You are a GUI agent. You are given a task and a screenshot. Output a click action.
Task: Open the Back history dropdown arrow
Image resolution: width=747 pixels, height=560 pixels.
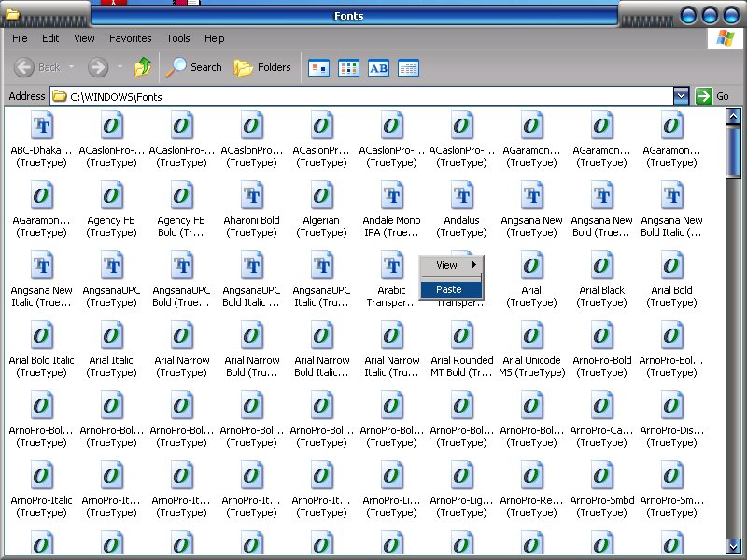coord(71,67)
